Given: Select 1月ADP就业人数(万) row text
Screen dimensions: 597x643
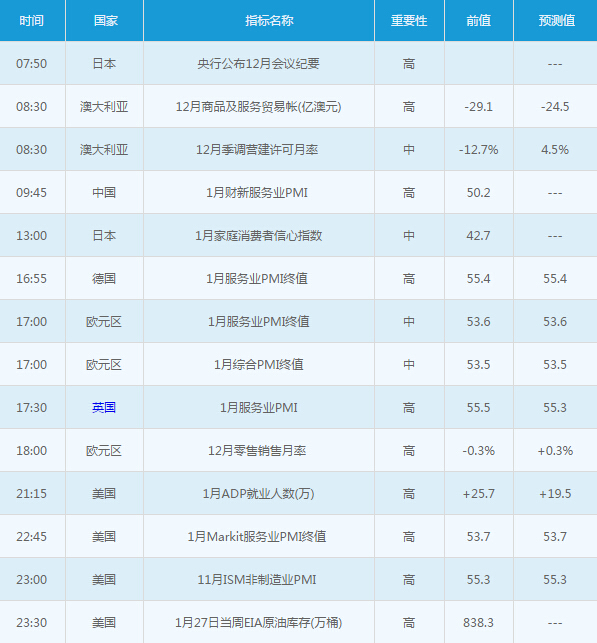Looking at the screenshot, I should pos(258,494).
